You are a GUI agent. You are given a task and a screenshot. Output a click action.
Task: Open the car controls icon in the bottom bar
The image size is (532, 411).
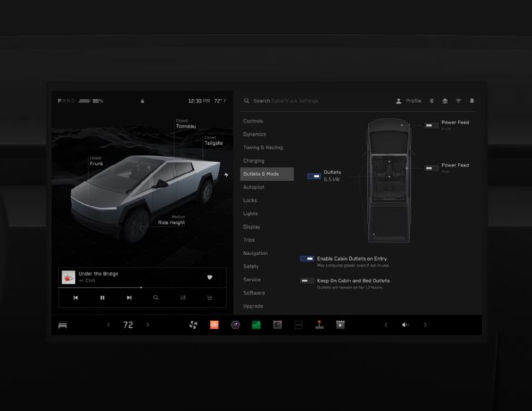click(62, 325)
